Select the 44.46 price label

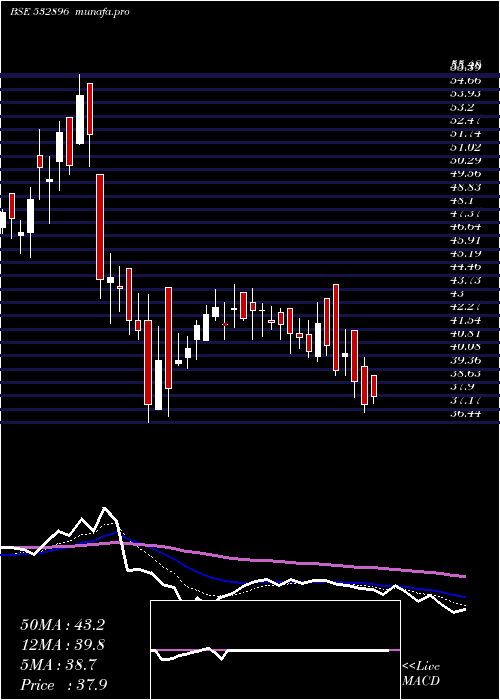tap(466, 267)
